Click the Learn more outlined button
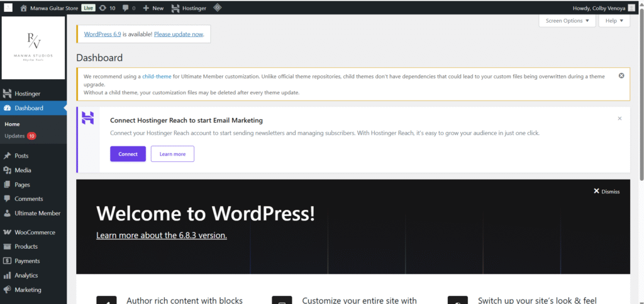This screenshot has height=304, width=644. [x=172, y=154]
